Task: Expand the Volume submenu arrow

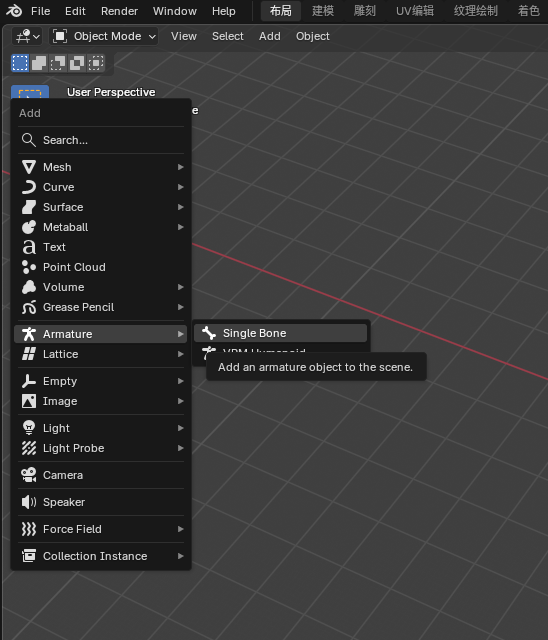Action: pyautogui.click(x=180, y=287)
